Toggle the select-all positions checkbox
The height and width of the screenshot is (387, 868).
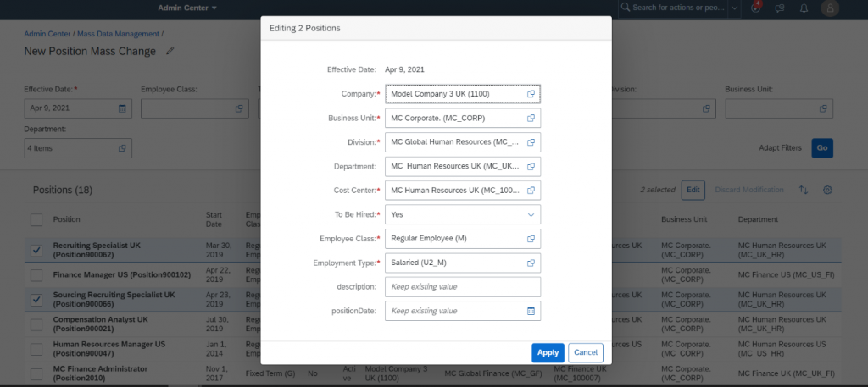(36, 219)
